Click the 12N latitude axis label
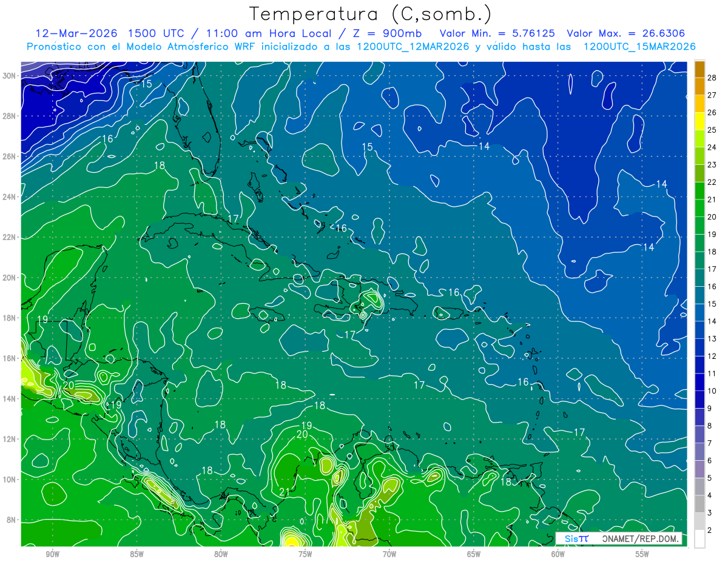This screenshot has height=562, width=728. [10, 439]
